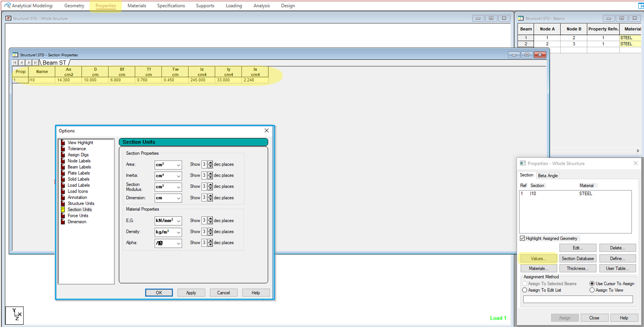Click the Section Units page icon

[63, 209]
